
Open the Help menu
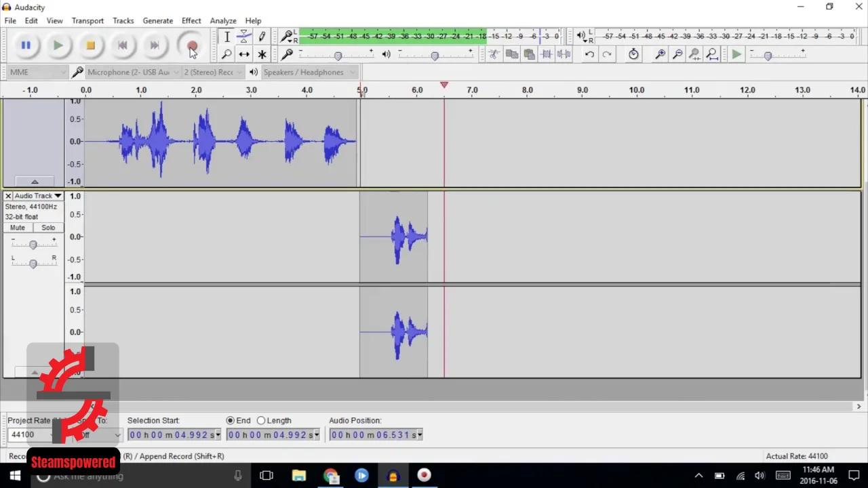pos(253,21)
